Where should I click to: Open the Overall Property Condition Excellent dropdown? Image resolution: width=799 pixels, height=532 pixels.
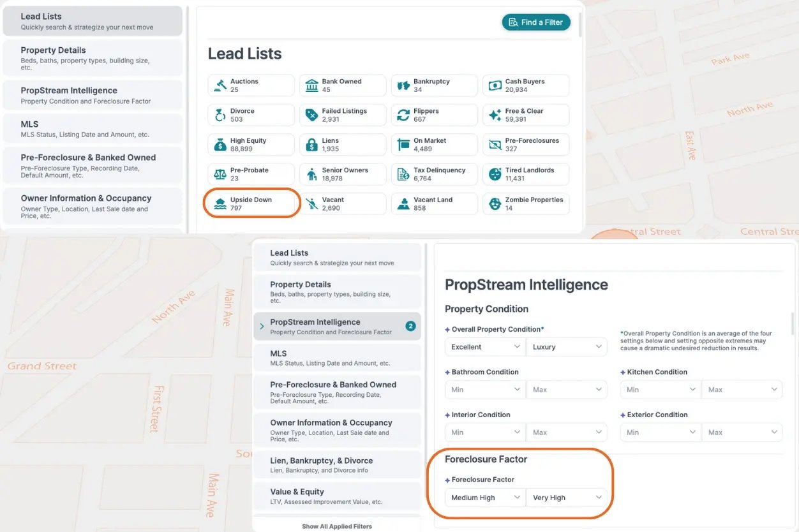484,346
